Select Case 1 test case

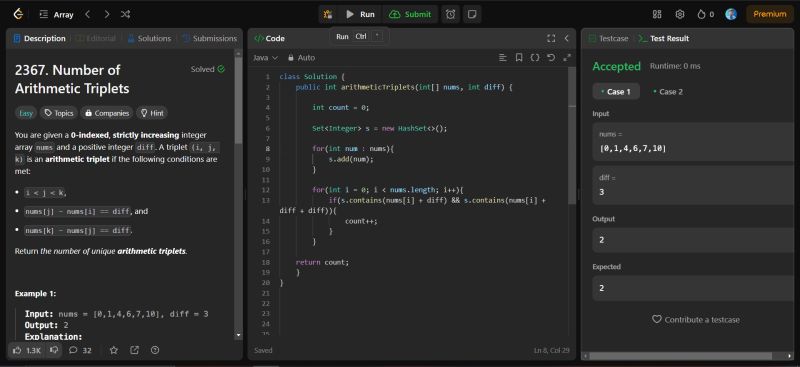(616, 91)
